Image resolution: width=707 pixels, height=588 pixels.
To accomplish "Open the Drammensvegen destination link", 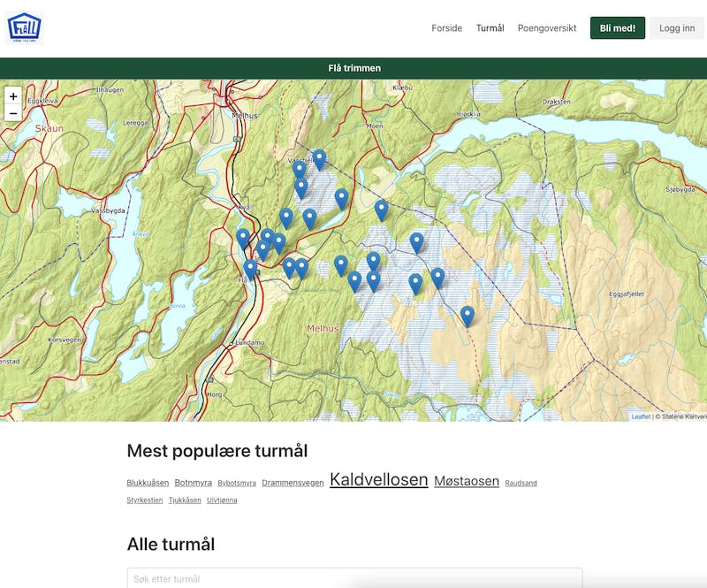I will [293, 483].
